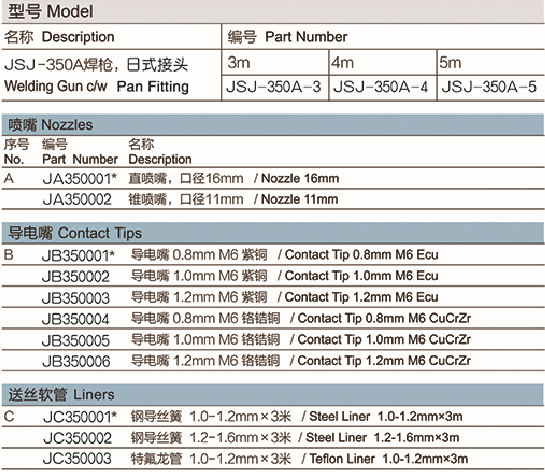The image size is (545, 472).
Task: Click JC350001 Steel Liner 1.0-1.2mm row
Action: [x=272, y=416]
